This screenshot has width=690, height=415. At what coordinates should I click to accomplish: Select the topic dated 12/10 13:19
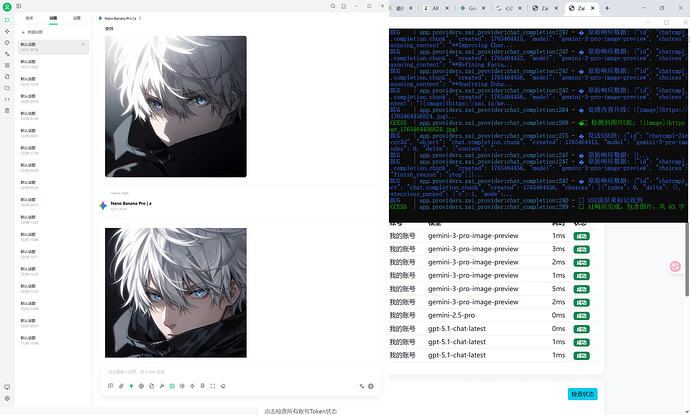click(x=53, y=81)
